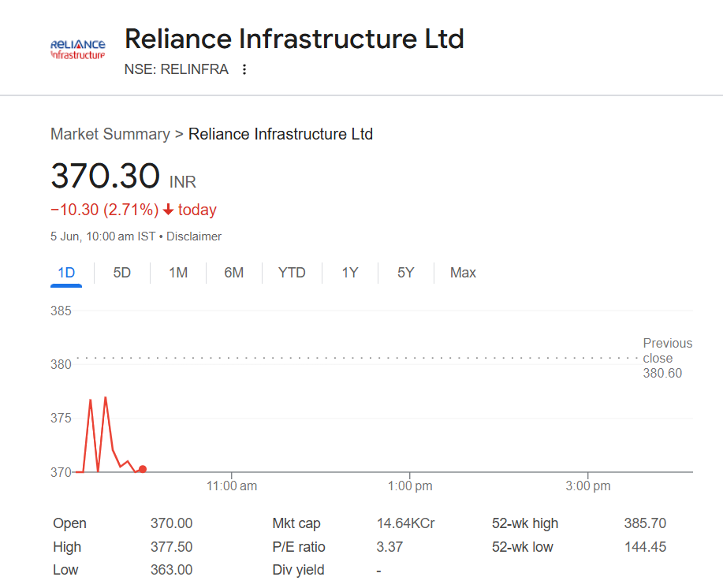Open the three-dot options menu
The height and width of the screenshot is (588, 723).
[x=244, y=69]
